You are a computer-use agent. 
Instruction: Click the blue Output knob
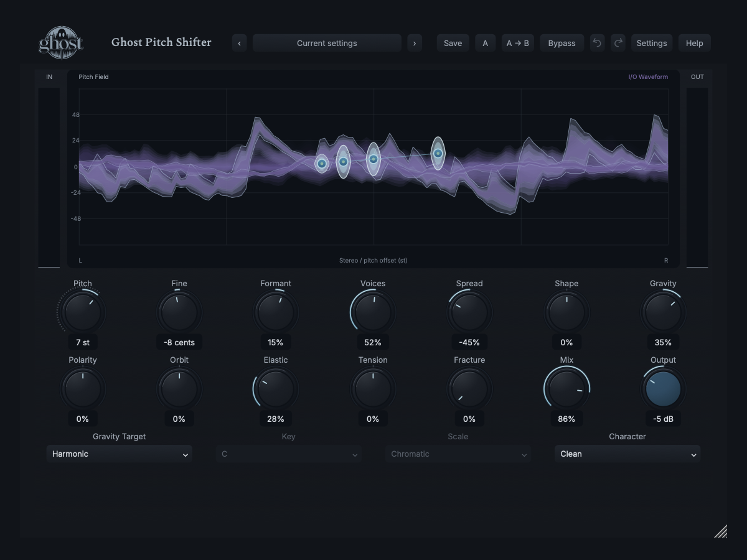pyautogui.click(x=663, y=388)
